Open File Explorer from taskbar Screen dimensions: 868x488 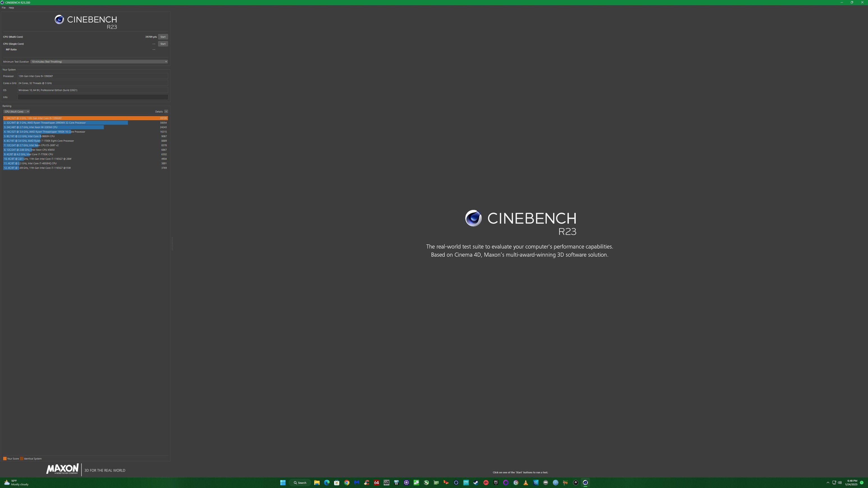click(x=317, y=483)
